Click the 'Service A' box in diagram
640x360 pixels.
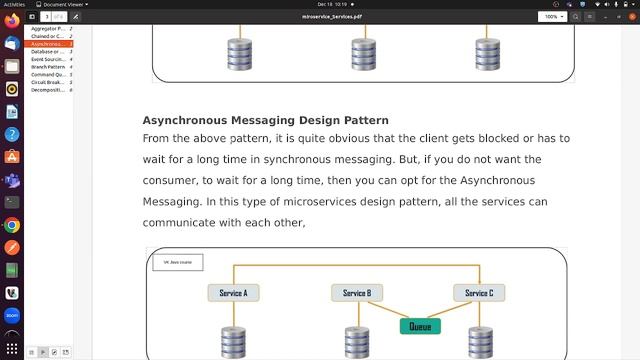(233, 293)
